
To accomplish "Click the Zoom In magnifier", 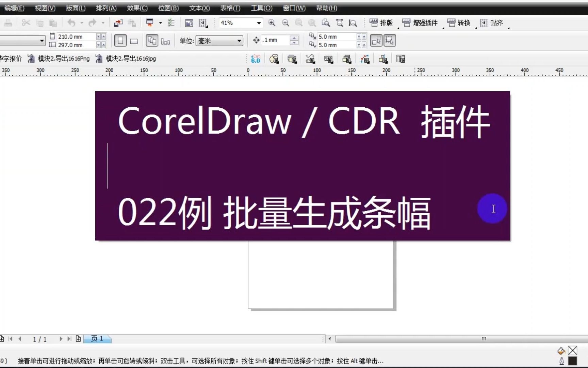I will pos(272,23).
